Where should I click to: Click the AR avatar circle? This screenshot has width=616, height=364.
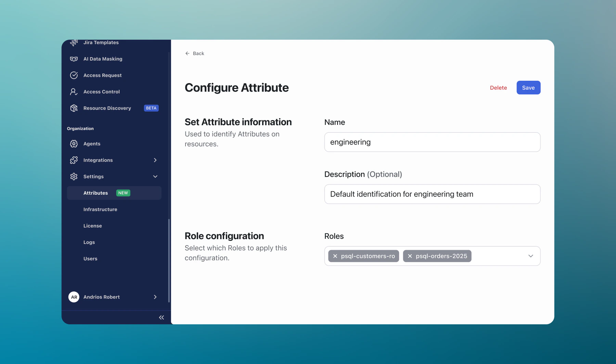[x=74, y=297]
